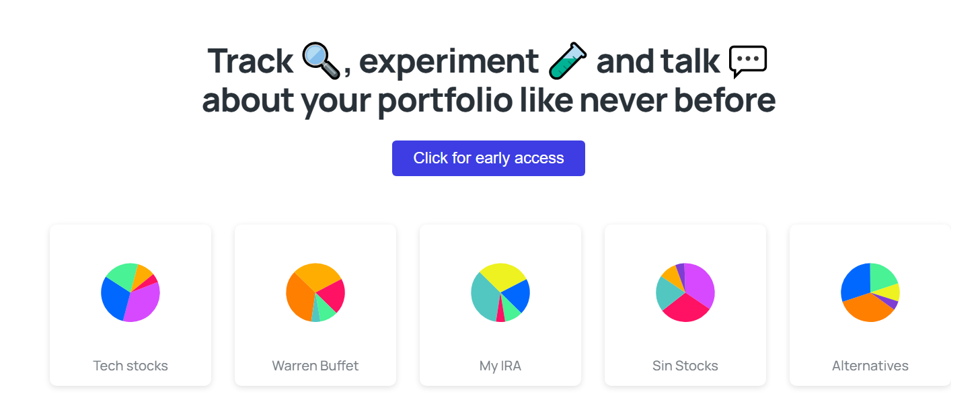Click the headline text about your portfolio

tap(489, 100)
